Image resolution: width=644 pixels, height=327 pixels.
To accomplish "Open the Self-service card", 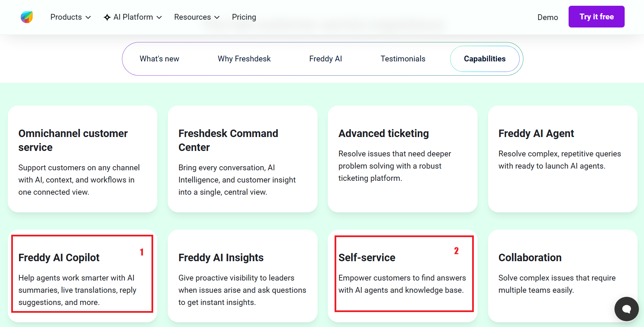I will (402, 276).
